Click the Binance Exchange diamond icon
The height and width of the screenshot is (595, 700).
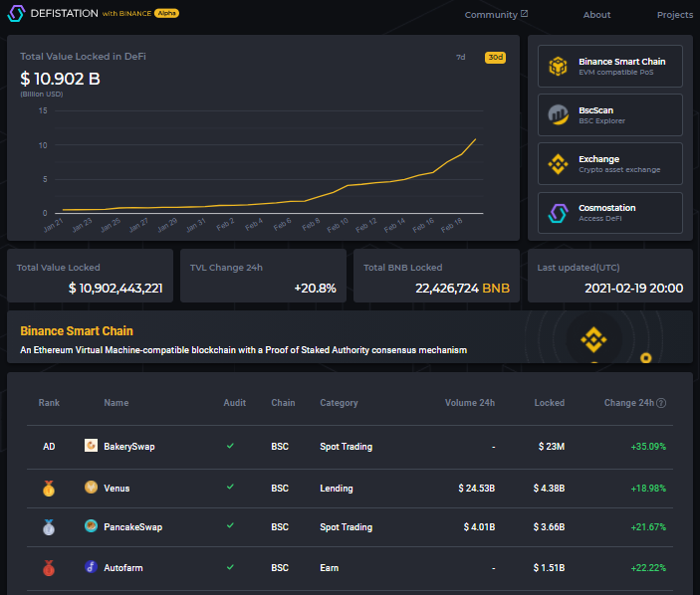click(558, 164)
